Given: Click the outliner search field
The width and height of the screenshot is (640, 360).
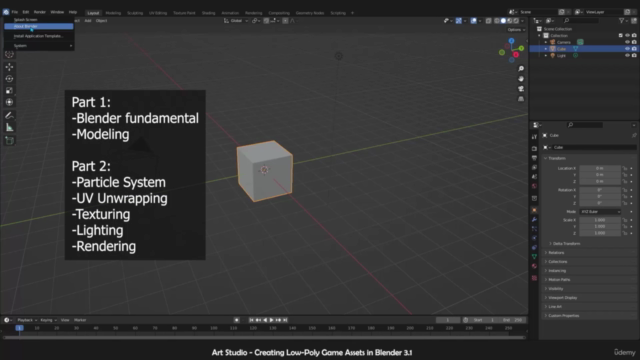Looking at the screenshot, I should 581,20.
